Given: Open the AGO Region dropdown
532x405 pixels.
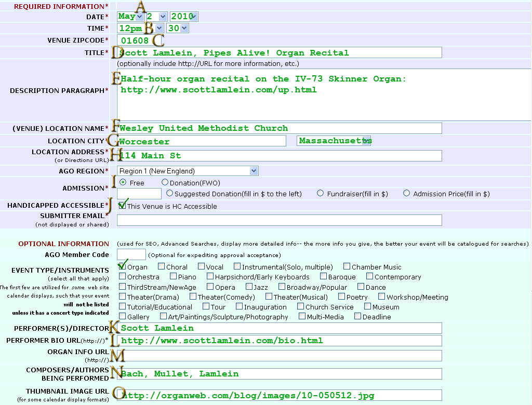Looking at the screenshot, I should coord(188,171).
